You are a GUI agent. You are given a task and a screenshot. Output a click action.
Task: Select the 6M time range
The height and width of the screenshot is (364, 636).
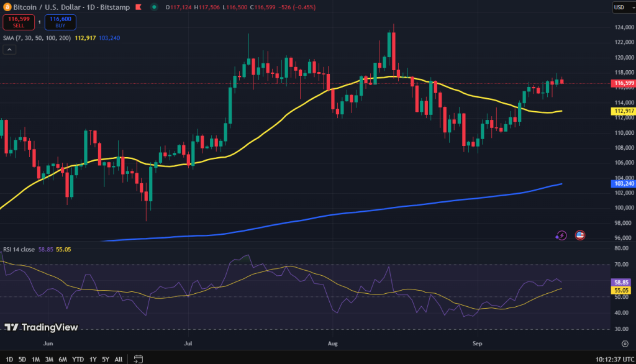point(63,359)
